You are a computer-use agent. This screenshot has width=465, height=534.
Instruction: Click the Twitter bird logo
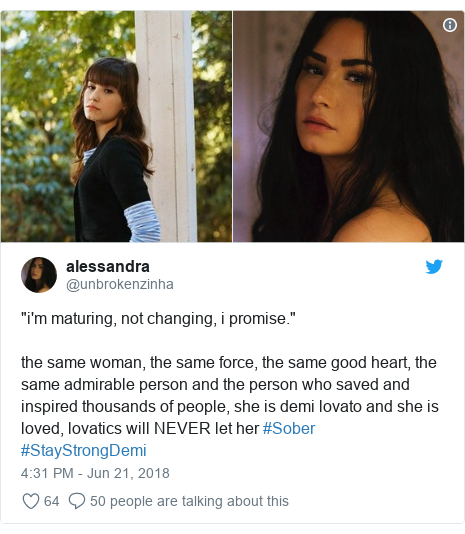pos(434,266)
